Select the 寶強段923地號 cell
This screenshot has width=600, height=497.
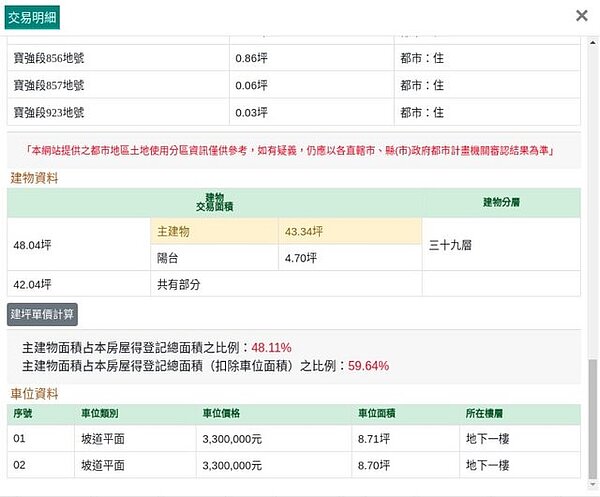pyautogui.click(x=118, y=112)
